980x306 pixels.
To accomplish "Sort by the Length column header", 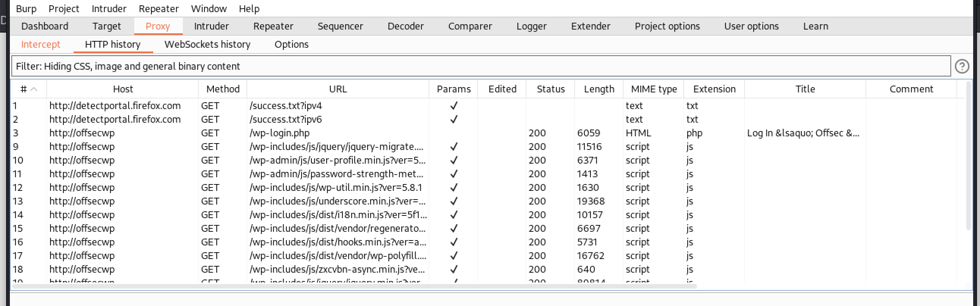I will (599, 89).
